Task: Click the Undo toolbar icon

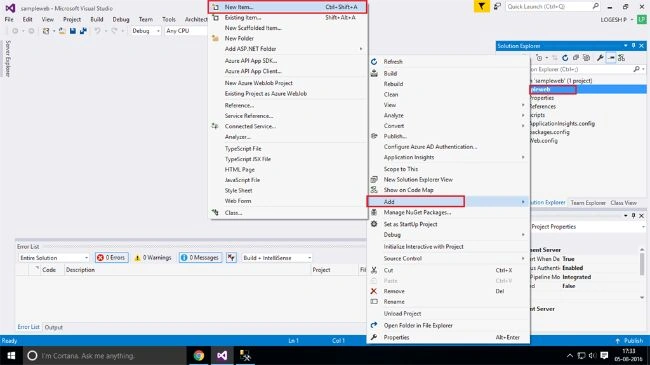Action: click(x=97, y=31)
